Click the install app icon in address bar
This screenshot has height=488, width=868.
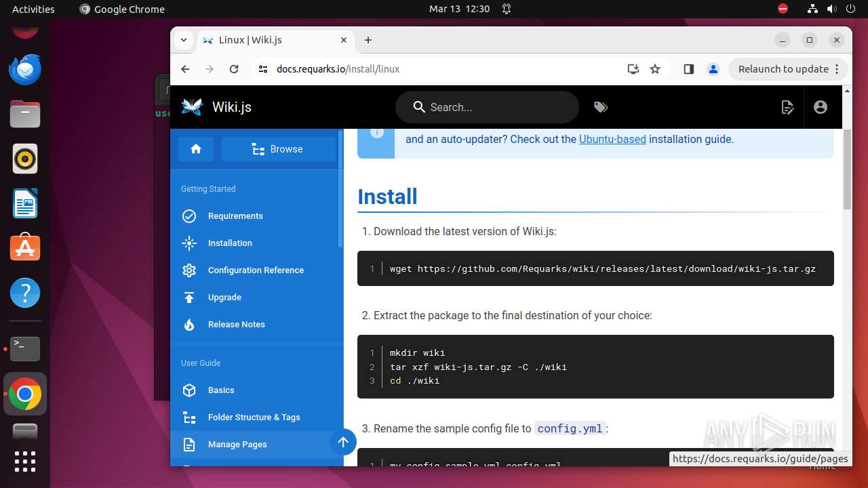point(633,69)
